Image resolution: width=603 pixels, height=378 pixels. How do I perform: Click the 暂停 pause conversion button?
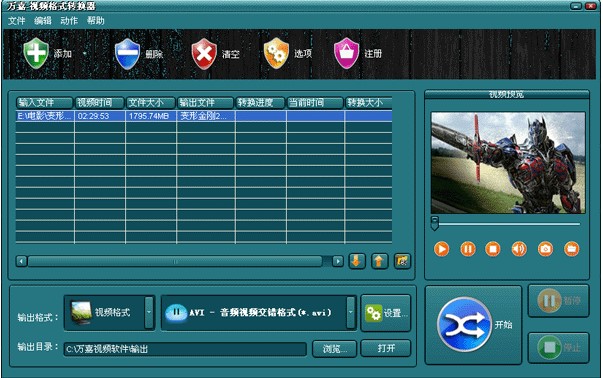tap(558, 301)
